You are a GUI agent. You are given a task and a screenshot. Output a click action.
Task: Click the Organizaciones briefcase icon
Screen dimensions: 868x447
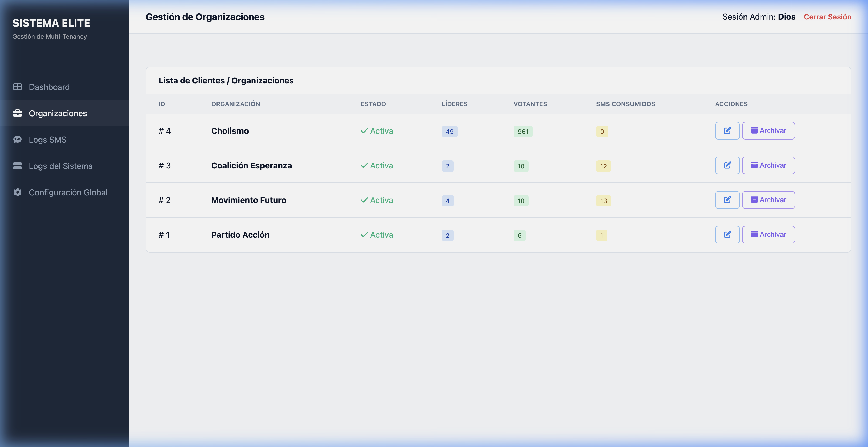point(18,113)
